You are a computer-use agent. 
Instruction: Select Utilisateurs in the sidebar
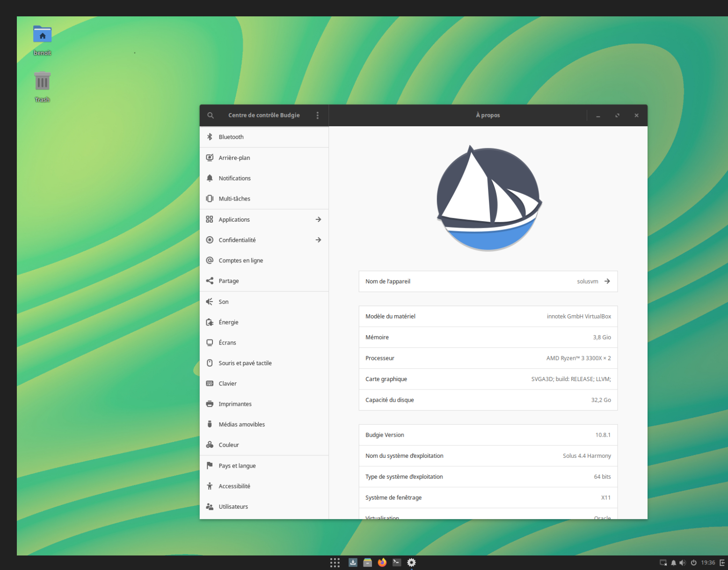[x=233, y=506]
